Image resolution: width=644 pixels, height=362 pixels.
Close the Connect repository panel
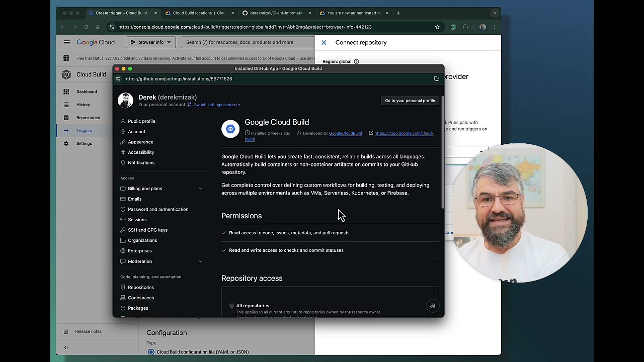pos(324,42)
